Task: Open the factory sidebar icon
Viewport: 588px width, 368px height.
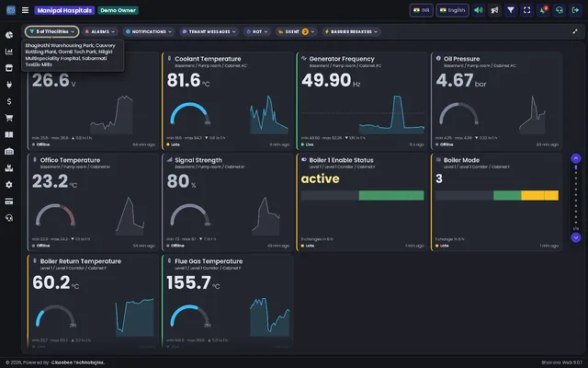Action: tap(9, 168)
